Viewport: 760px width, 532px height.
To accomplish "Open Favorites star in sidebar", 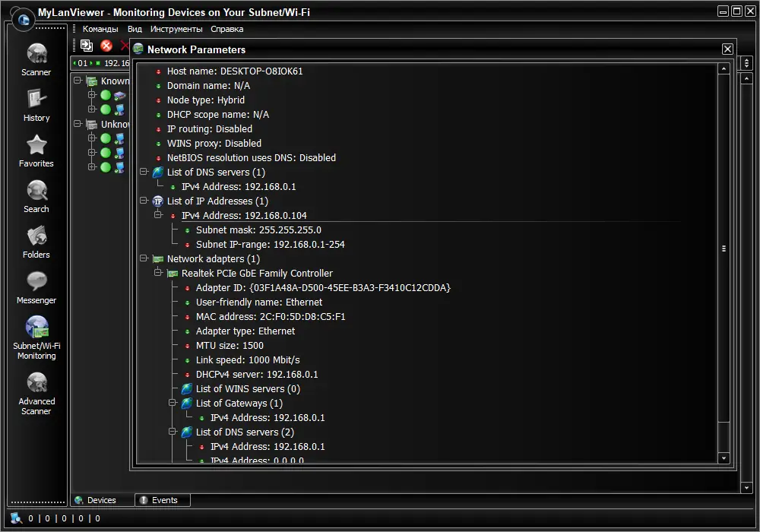I will point(36,150).
